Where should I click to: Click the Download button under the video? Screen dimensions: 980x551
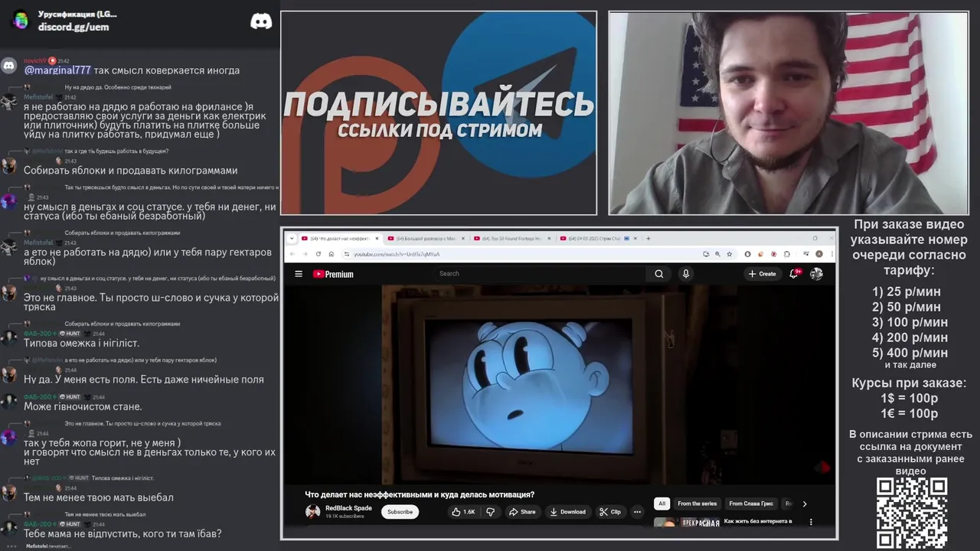(x=567, y=512)
